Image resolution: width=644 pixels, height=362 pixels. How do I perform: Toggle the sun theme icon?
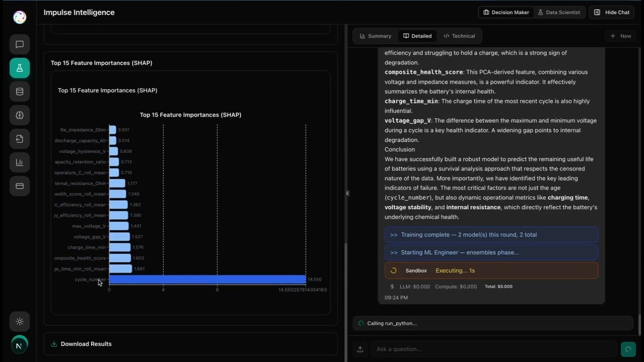(x=20, y=321)
